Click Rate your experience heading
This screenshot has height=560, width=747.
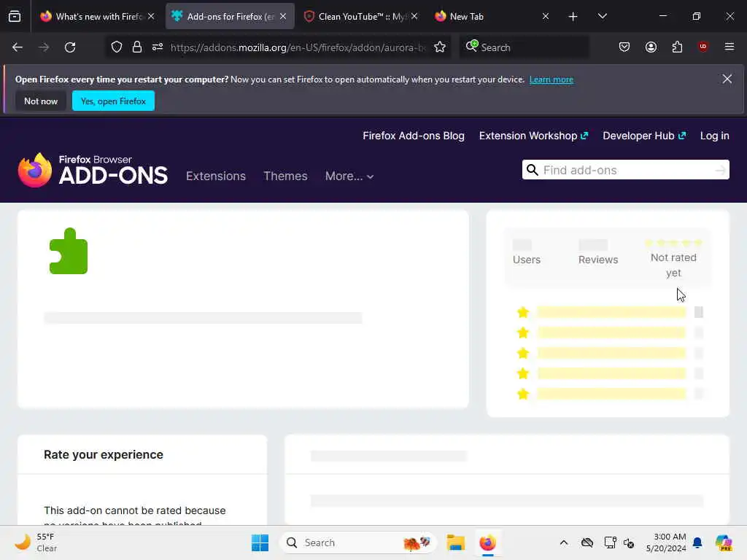pos(104,454)
